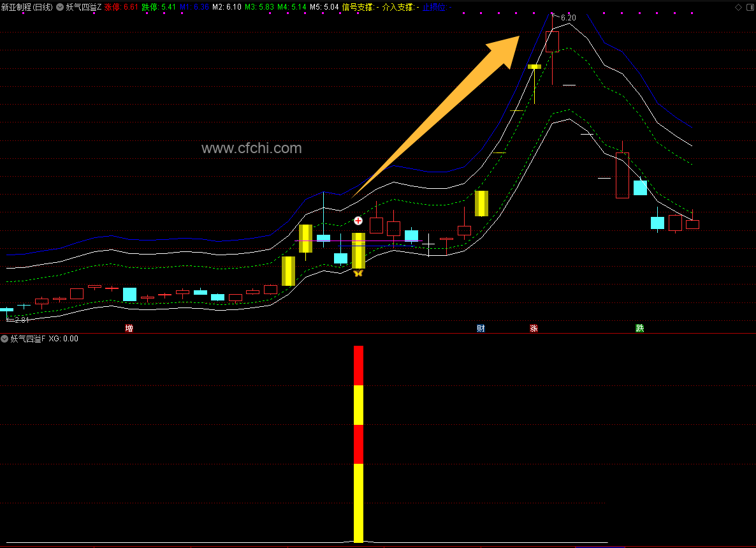This screenshot has height=548, width=756.
Task: Click the 跌停: 5.41 value
Action: [x=159, y=7]
